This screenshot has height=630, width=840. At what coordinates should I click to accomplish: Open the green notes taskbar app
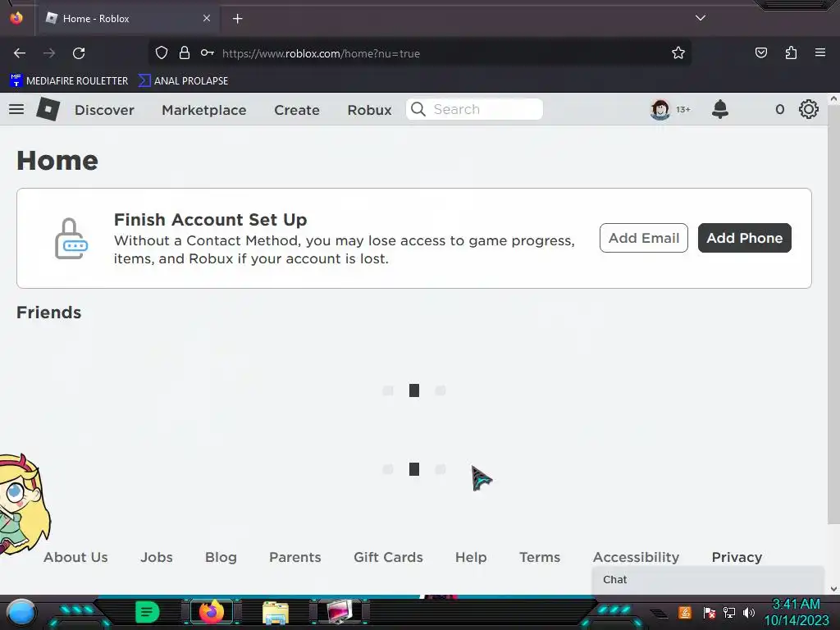(147, 612)
